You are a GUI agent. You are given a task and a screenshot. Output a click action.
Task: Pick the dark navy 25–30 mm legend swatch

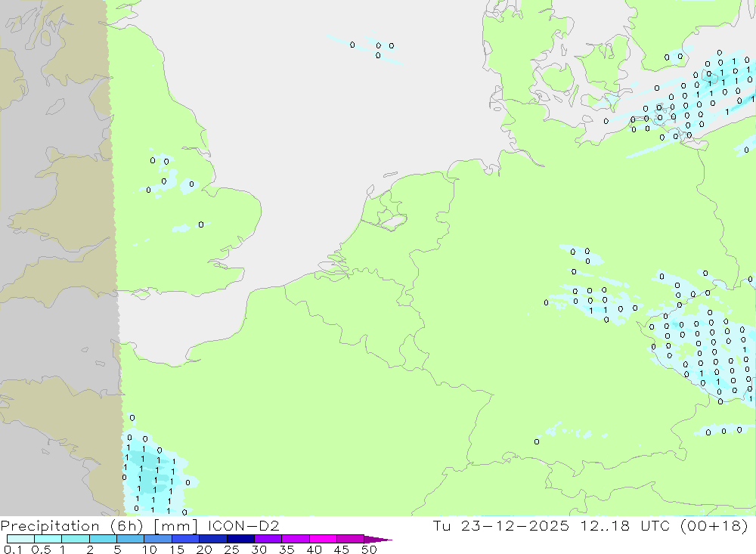tap(240, 540)
